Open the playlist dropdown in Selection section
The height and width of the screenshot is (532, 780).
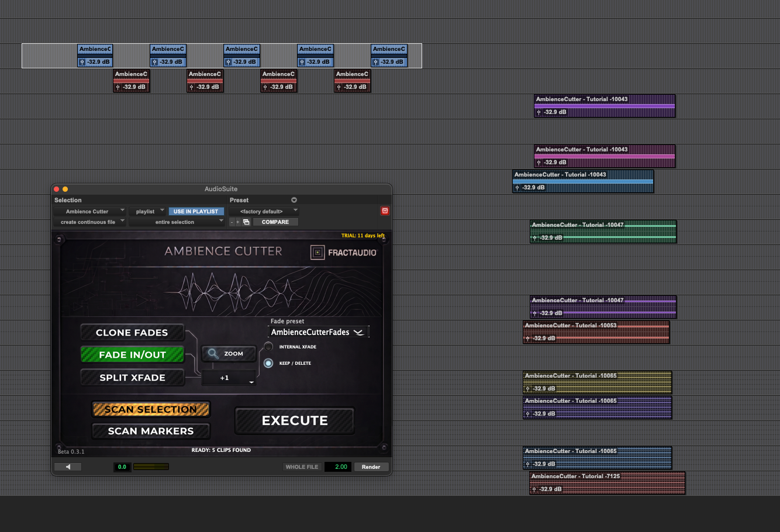[x=148, y=212]
